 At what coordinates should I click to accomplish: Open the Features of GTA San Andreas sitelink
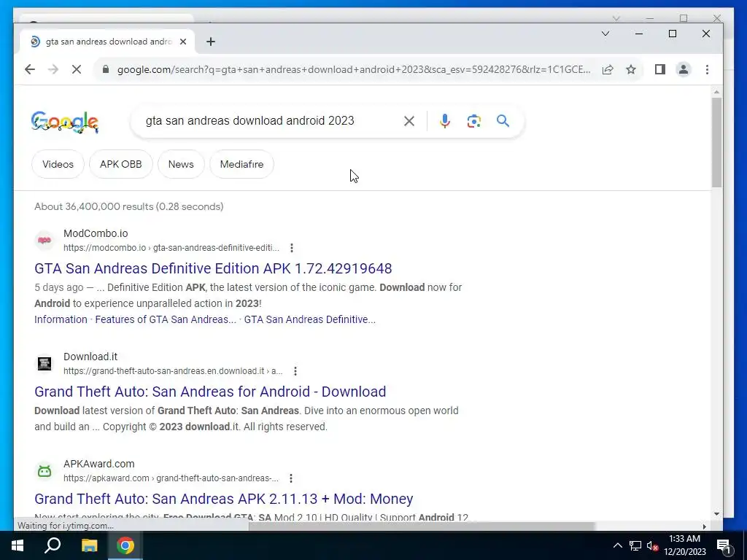(166, 319)
